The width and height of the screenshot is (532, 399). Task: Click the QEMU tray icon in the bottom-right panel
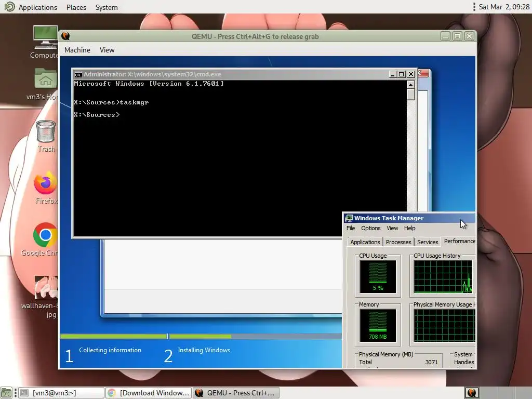tap(472, 393)
